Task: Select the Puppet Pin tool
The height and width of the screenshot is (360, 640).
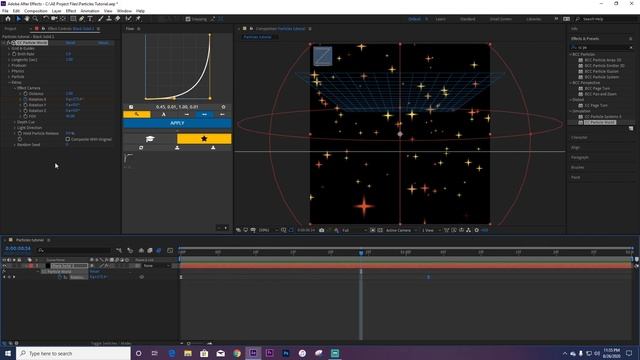Action: 138,19
